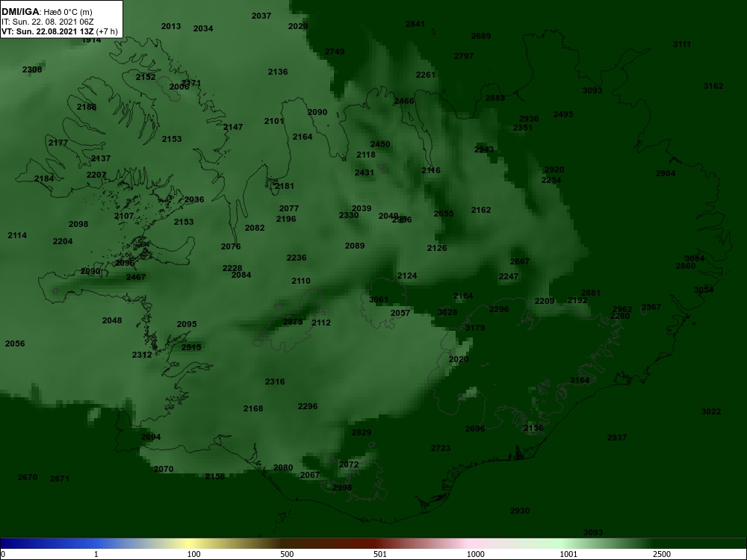Screen dimensions: 747x560
Task: Click the map value 2188
Action: (x=86, y=107)
